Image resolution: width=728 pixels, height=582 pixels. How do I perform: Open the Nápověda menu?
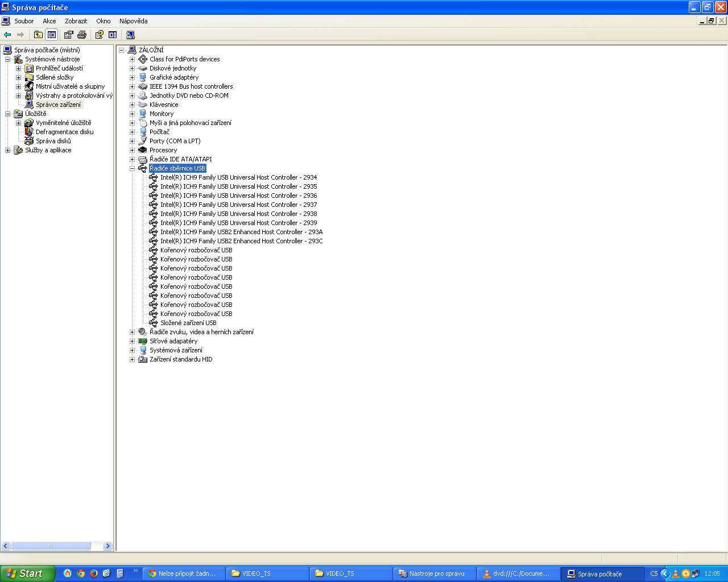(133, 21)
